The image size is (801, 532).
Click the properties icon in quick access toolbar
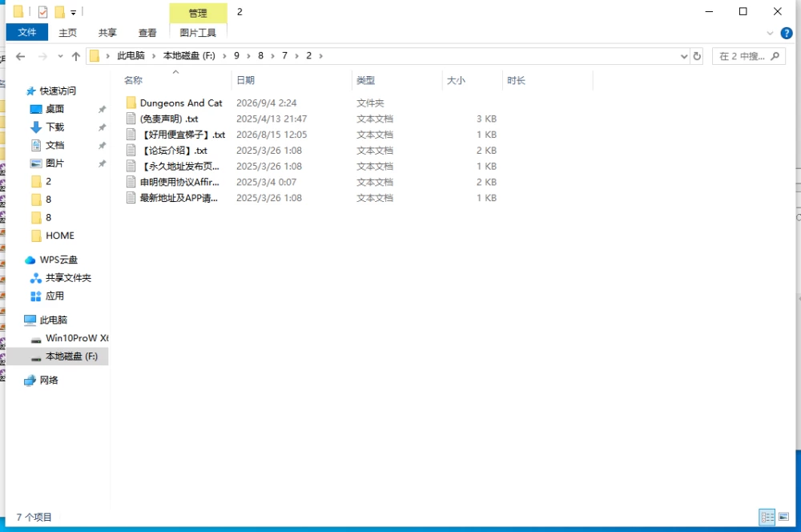(43, 12)
